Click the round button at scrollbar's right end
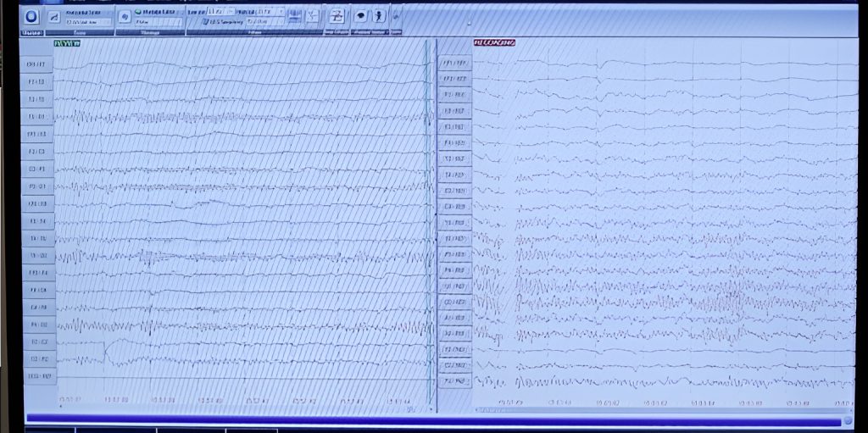This screenshot has height=433, width=868. click(x=848, y=419)
